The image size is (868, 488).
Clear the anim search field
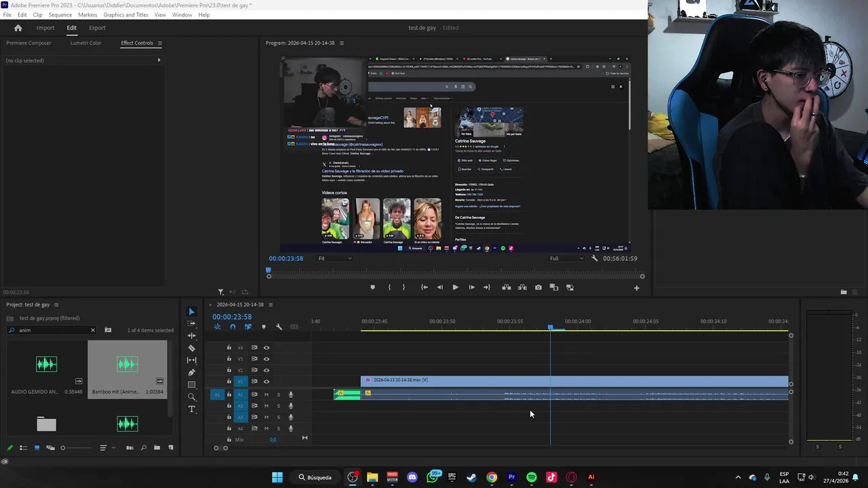[93, 330]
